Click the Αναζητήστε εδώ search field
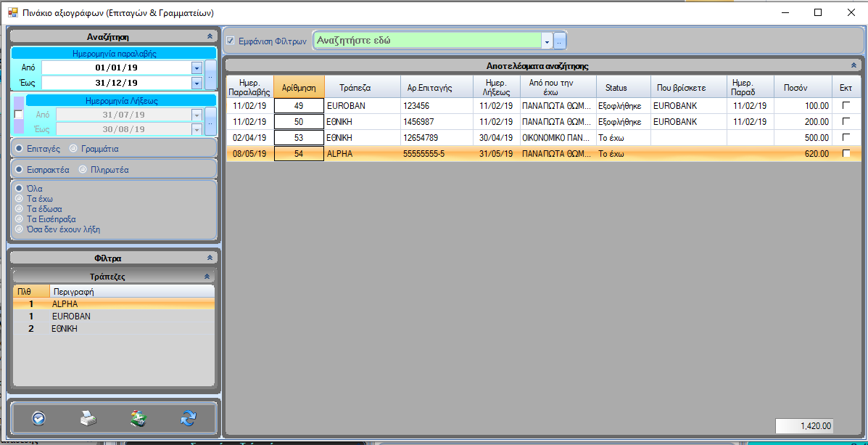Viewport: 868px width, 445px height. pyautogui.click(x=428, y=41)
